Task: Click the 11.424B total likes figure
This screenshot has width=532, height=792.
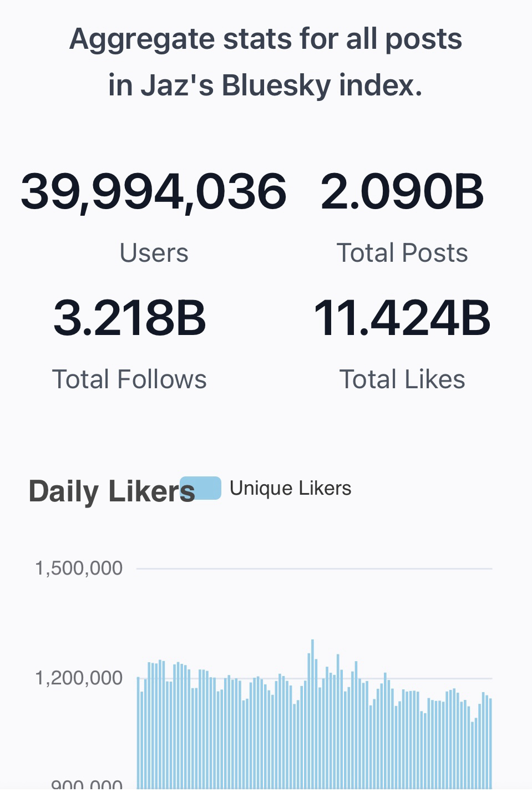Action: click(402, 318)
